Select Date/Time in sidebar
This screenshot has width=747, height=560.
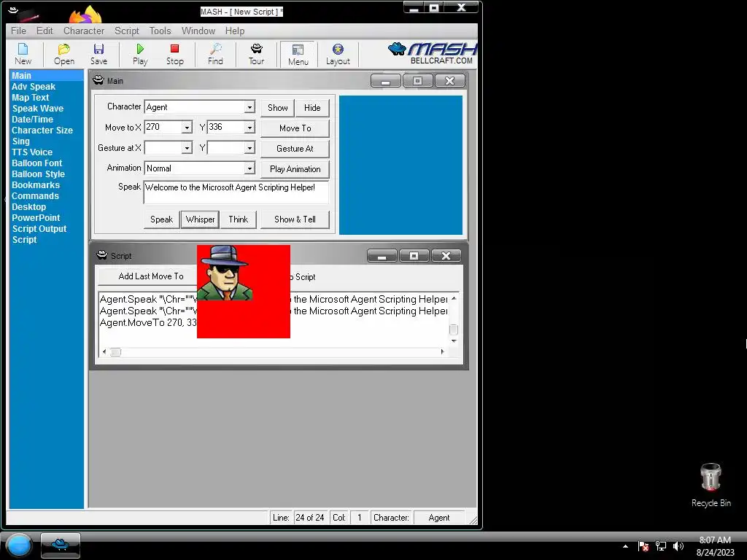tap(32, 120)
